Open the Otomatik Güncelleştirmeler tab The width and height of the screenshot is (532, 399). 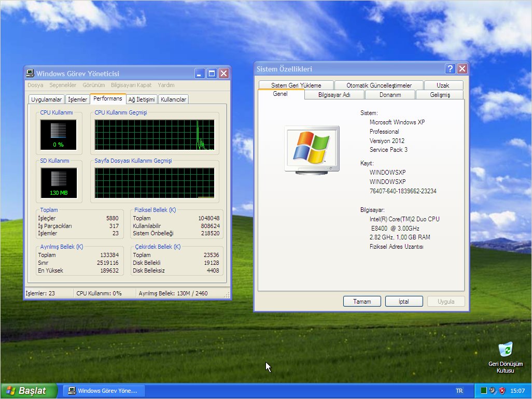[379, 85]
